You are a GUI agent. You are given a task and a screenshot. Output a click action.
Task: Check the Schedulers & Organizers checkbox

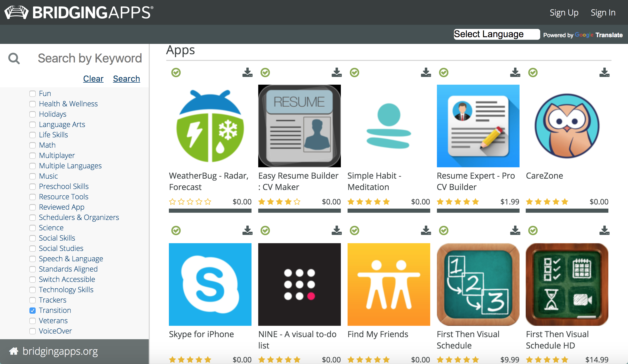click(33, 218)
